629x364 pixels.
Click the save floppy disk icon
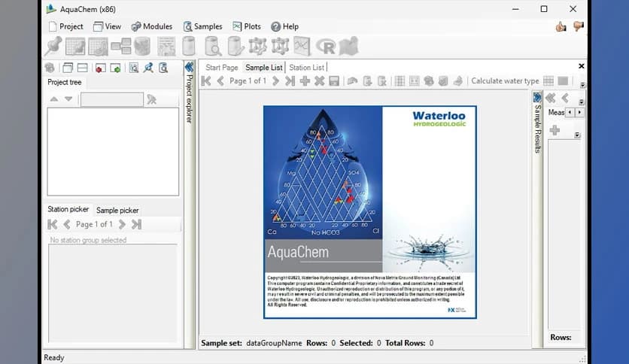click(333, 81)
